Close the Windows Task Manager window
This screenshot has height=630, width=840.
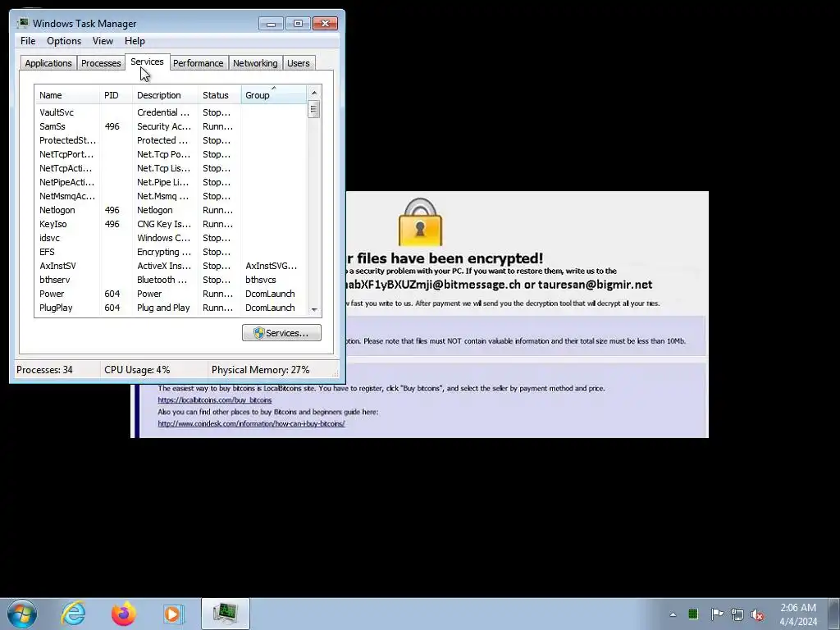click(325, 24)
